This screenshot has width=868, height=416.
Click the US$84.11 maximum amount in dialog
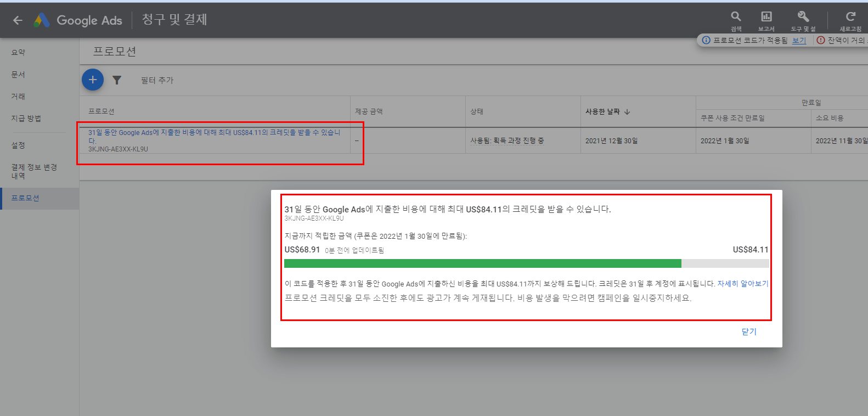pos(751,250)
